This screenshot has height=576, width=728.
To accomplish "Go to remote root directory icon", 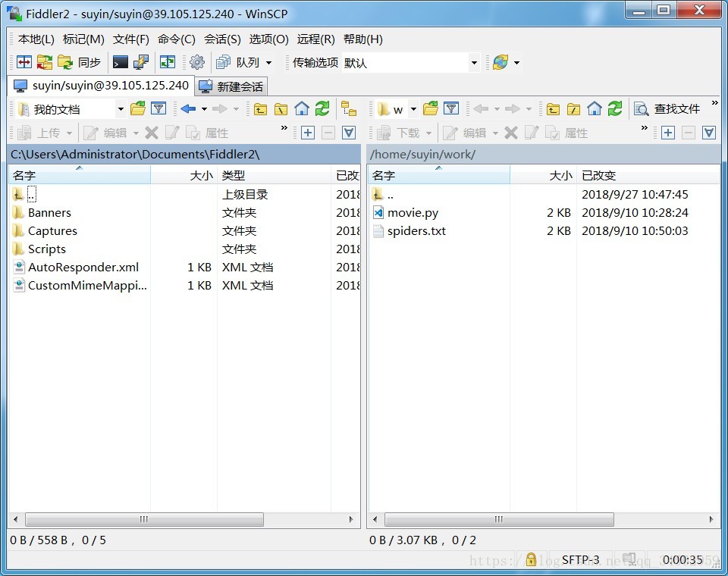I will [x=573, y=108].
